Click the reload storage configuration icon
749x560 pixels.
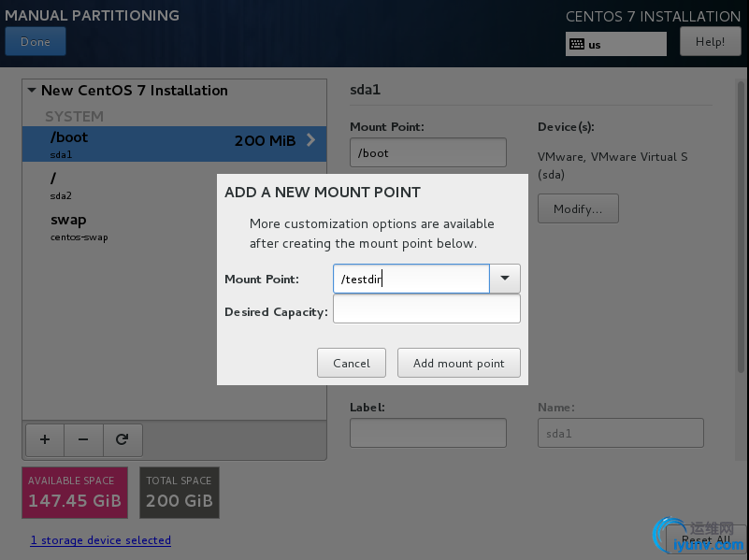point(122,438)
